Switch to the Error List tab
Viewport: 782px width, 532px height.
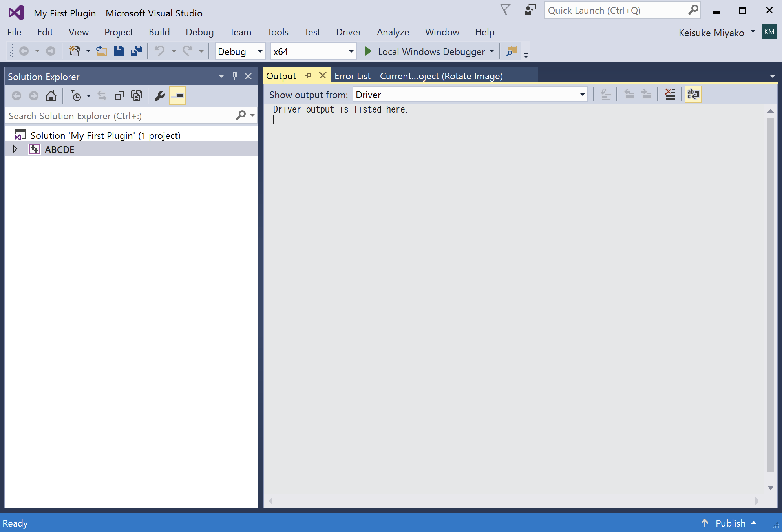tap(418, 76)
